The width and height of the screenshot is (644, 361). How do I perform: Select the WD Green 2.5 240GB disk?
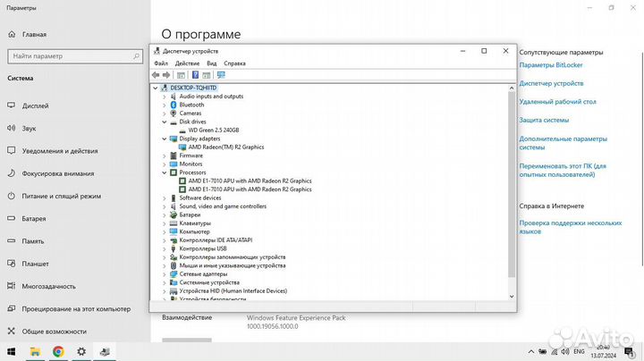click(214, 130)
